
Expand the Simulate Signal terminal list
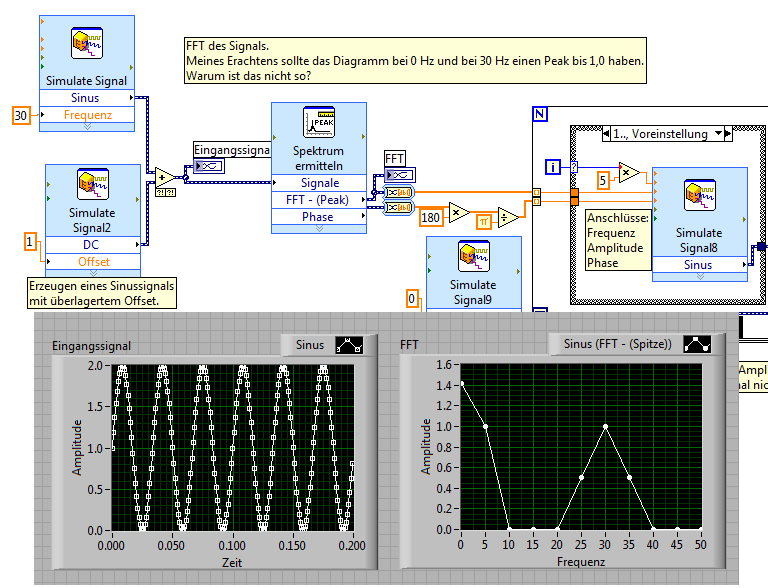coord(87,127)
